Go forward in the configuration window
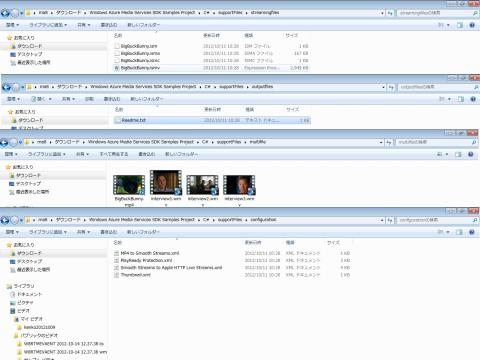Image resolution: width=480 pixels, height=360 pixels. click(x=14, y=220)
